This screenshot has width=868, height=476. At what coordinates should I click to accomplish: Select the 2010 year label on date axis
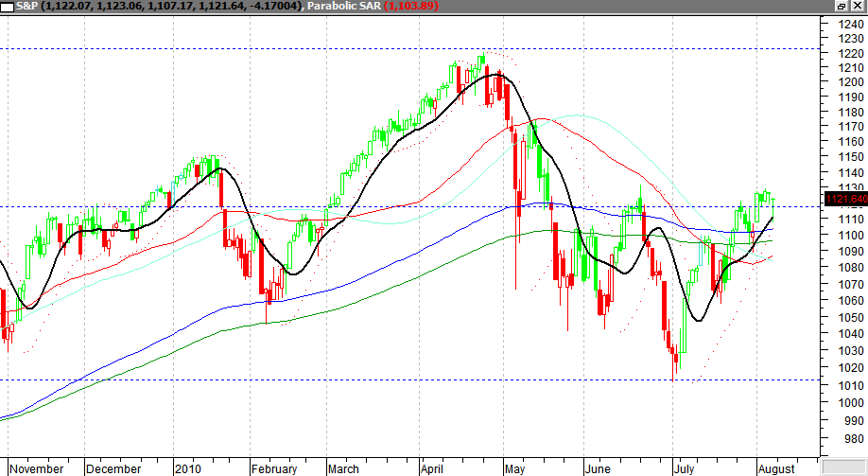pos(187,468)
